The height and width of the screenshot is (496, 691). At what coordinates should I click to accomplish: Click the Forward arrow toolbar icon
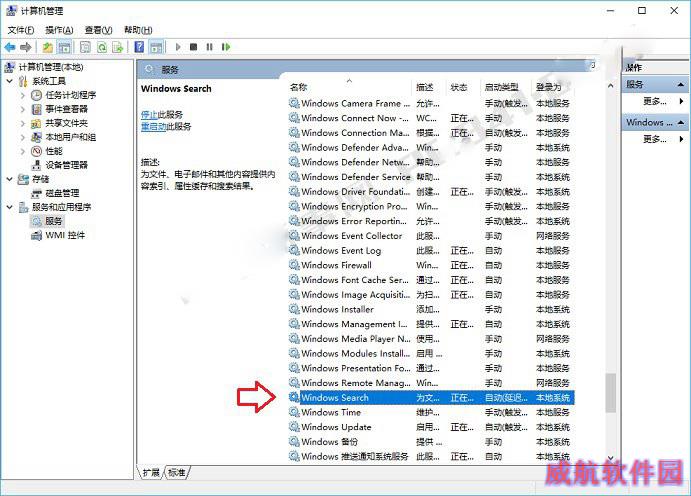coord(26,47)
